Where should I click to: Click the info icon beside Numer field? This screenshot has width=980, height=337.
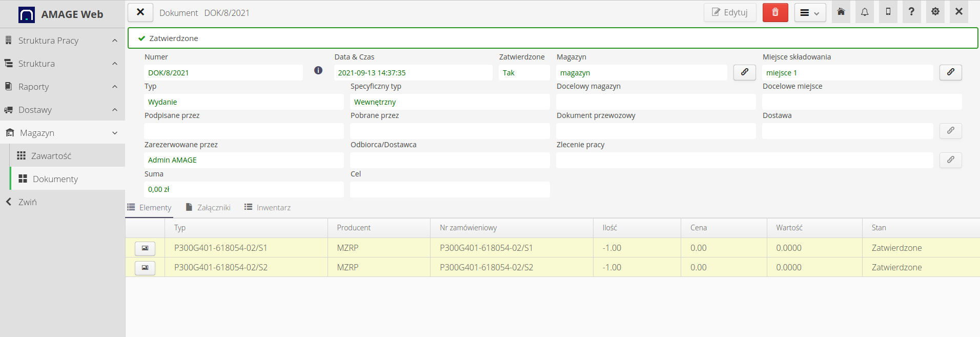(x=318, y=70)
